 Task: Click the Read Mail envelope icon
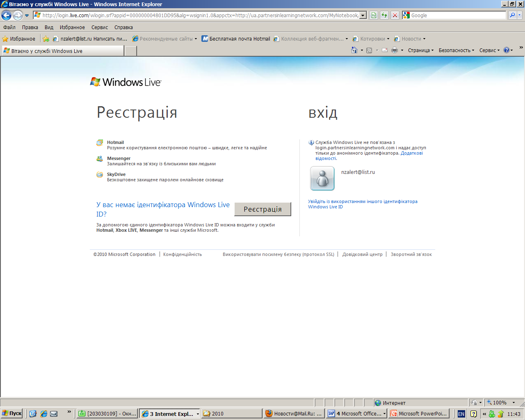click(385, 50)
